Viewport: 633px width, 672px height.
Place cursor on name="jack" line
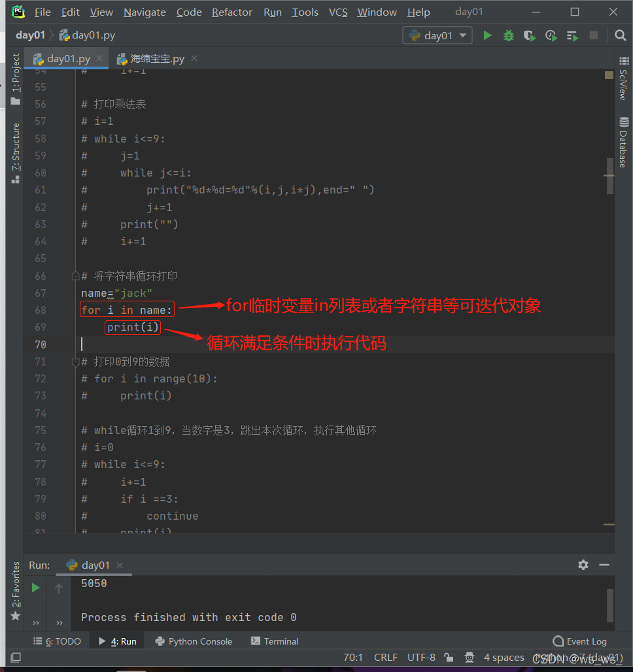click(x=116, y=293)
